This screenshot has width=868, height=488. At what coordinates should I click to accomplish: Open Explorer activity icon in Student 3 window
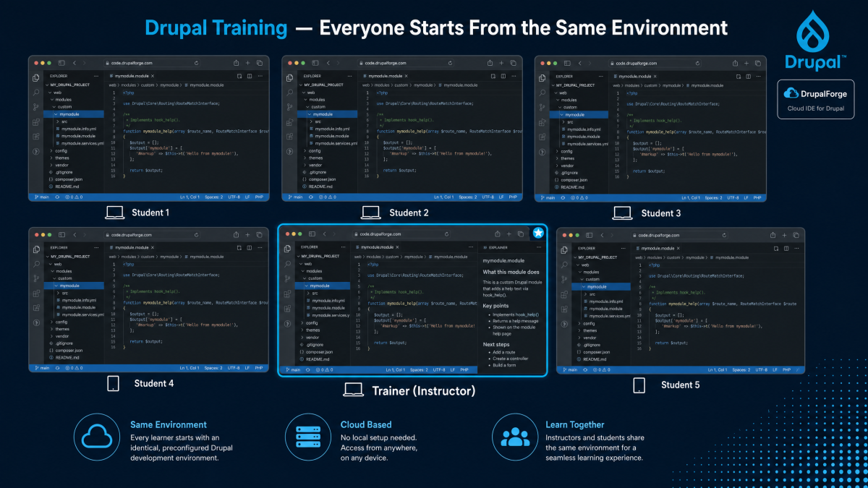point(542,78)
